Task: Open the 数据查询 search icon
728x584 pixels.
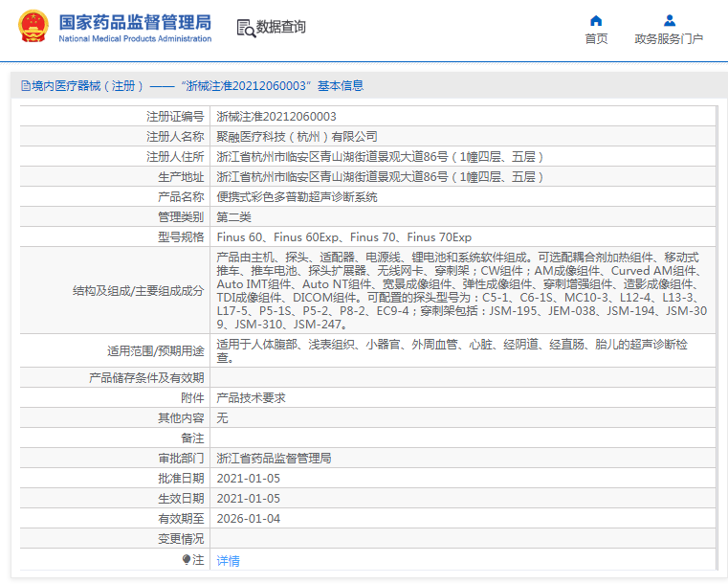Action: [x=246, y=28]
